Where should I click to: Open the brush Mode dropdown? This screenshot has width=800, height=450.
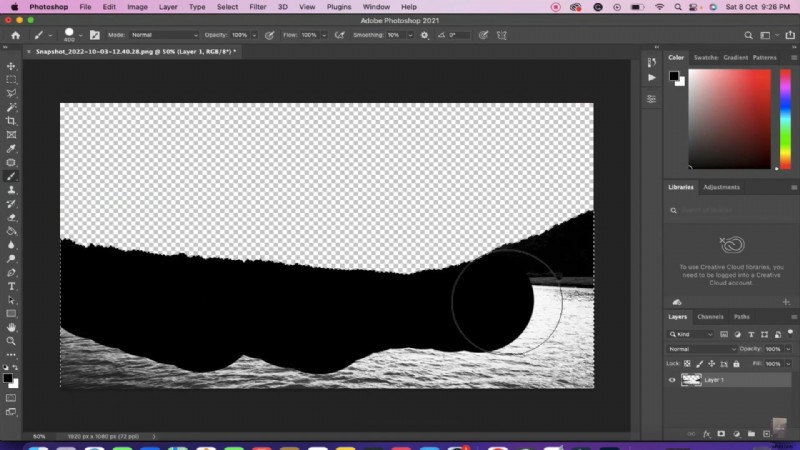164,35
